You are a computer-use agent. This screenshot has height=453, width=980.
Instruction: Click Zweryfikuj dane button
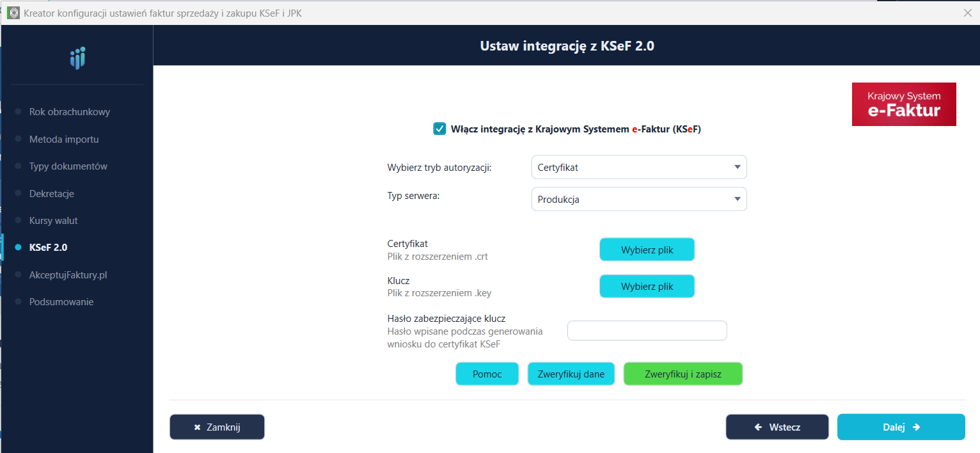click(571, 374)
